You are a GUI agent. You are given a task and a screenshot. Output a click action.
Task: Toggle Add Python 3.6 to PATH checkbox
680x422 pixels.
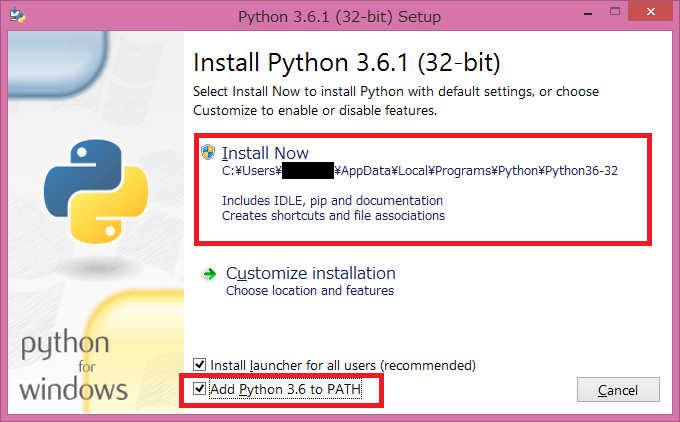click(x=199, y=388)
